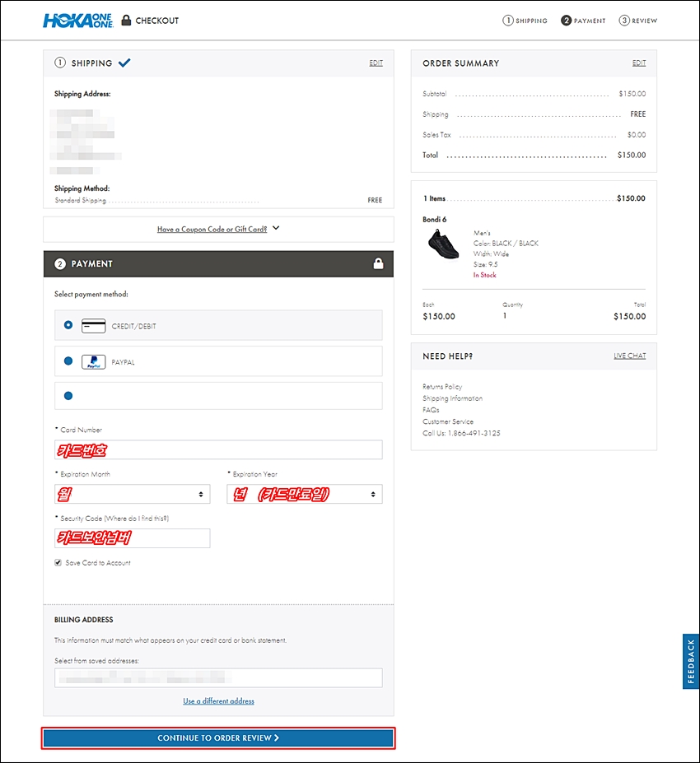
Task: Open the saved billing addresses dropdown
Action: point(218,678)
